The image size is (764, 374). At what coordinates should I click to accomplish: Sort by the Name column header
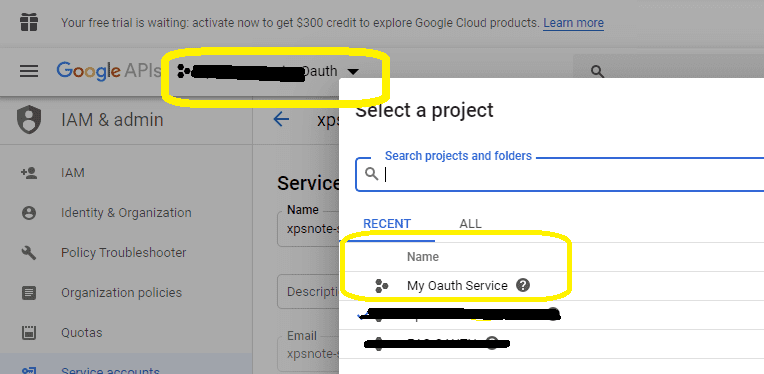coord(423,257)
